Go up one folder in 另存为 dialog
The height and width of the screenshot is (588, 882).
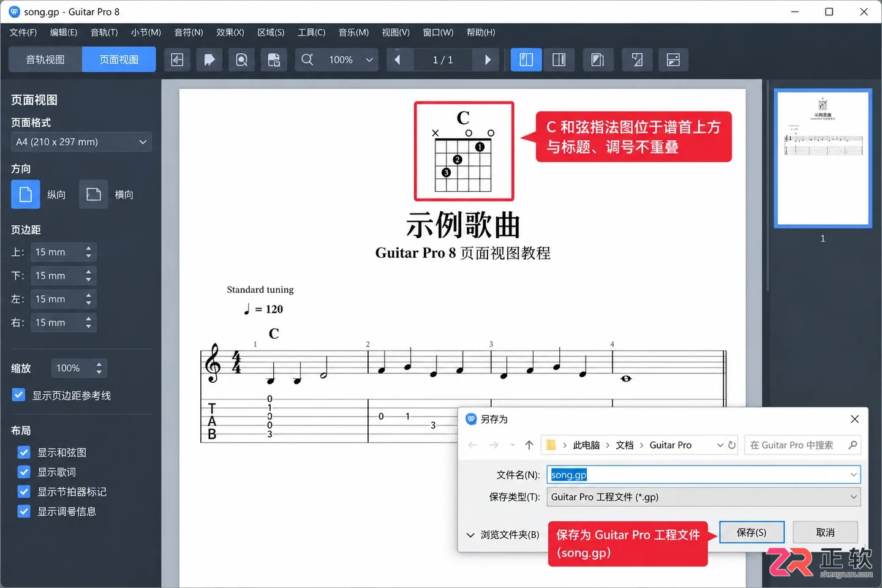pyautogui.click(x=529, y=445)
